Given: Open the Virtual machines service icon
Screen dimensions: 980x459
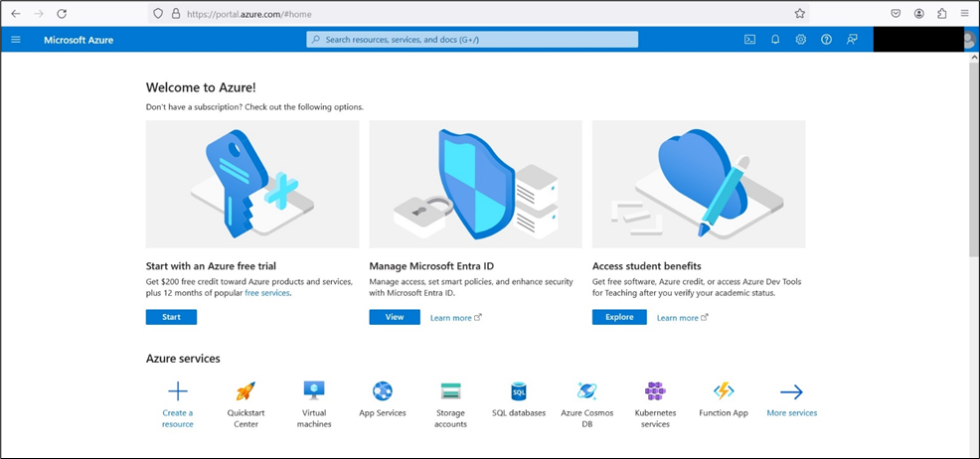Looking at the screenshot, I should click(314, 390).
